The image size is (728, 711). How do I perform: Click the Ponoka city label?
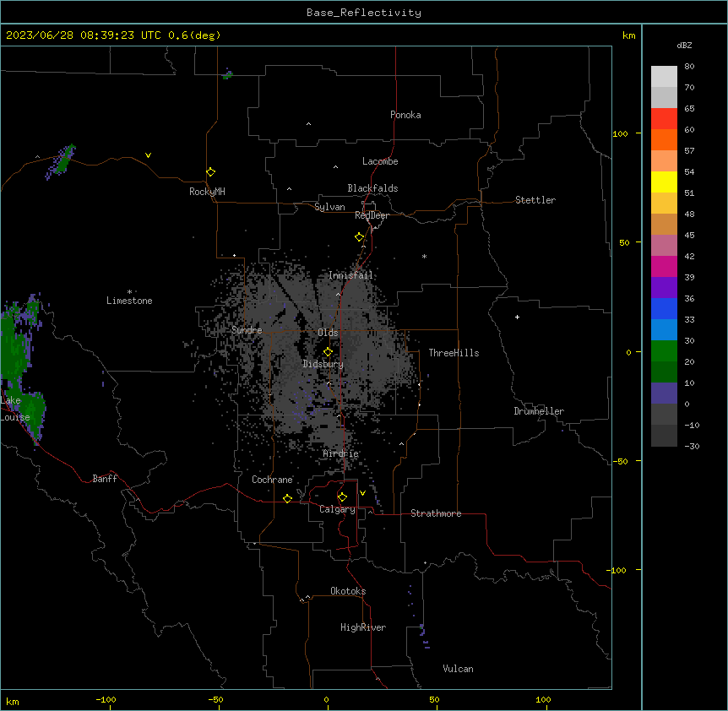[x=405, y=115]
